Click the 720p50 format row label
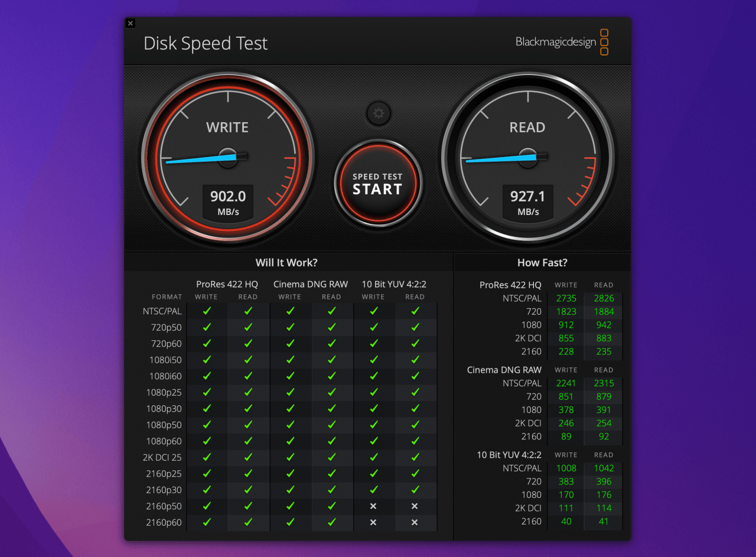The height and width of the screenshot is (557, 756). point(166,327)
